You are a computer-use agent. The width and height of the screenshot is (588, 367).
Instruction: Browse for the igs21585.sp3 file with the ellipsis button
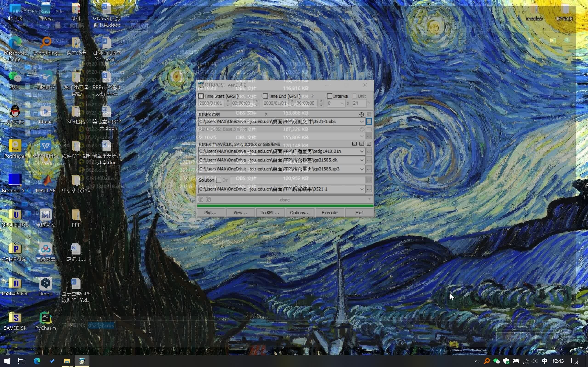[369, 169]
